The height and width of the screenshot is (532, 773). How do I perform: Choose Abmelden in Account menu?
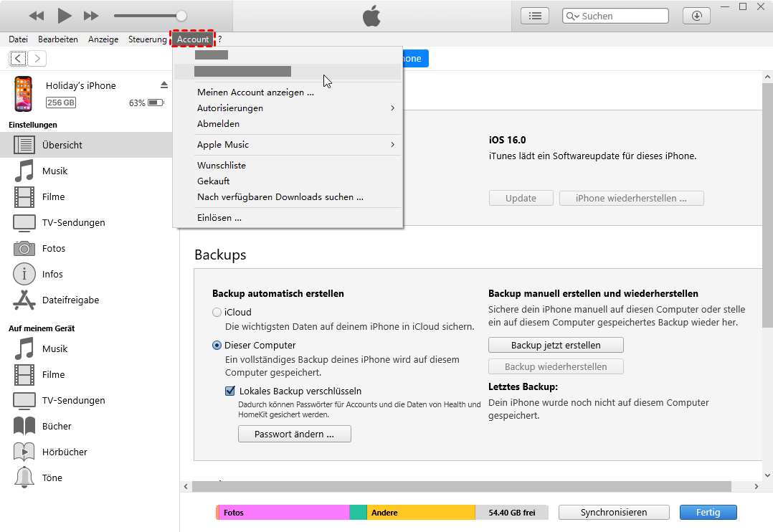click(x=288, y=124)
